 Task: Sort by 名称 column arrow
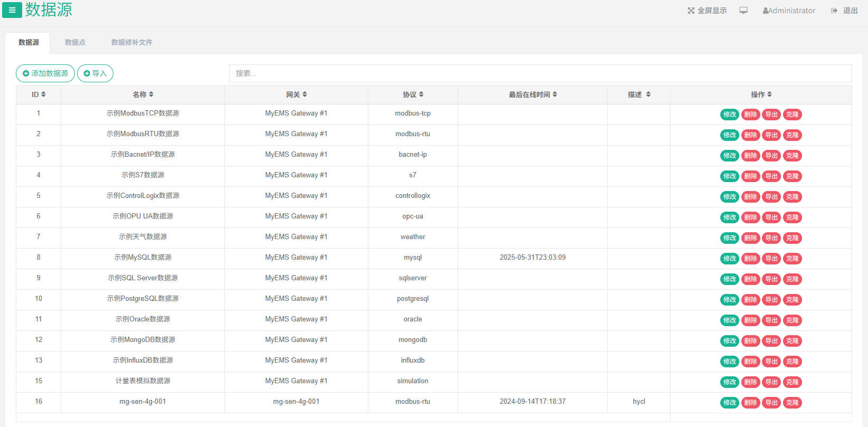tap(151, 94)
